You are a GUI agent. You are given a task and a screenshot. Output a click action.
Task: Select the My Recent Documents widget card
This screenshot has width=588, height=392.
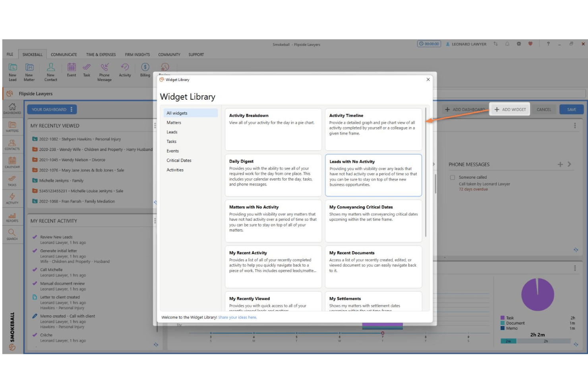373,266
